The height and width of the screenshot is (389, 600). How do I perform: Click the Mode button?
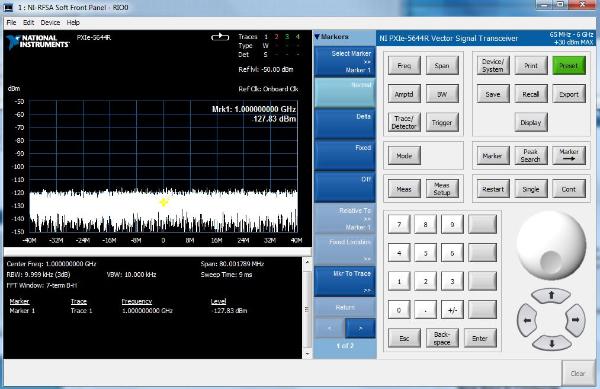[404, 156]
